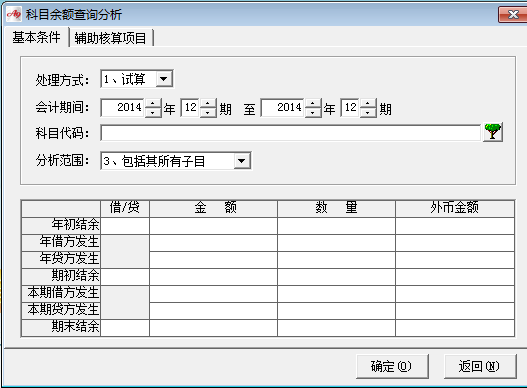Decrease the start period with down arrow
Screen dimensions: 527x388
pos(208,113)
